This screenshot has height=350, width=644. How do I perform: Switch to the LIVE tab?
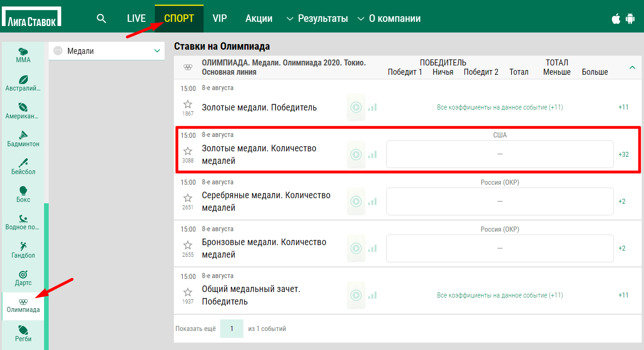click(136, 19)
